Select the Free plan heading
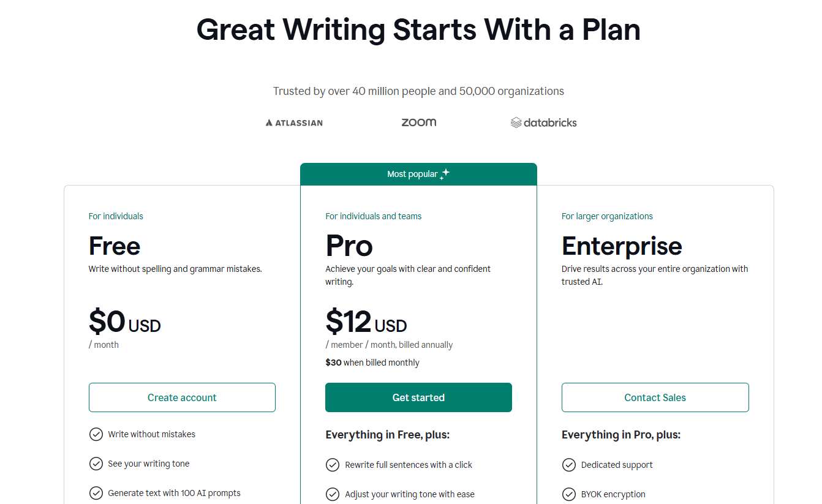This screenshot has height=504, width=822. (x=114, y=245)
